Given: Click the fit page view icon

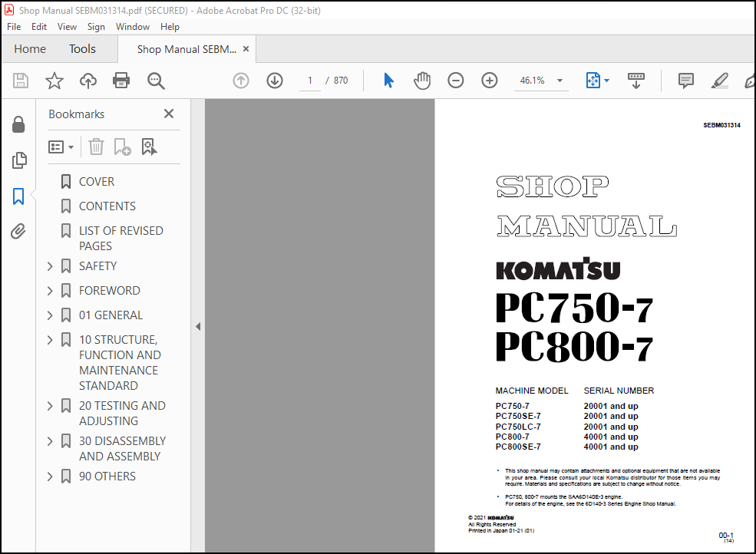Looking at the screenshot, I should (x=593, y=81).
